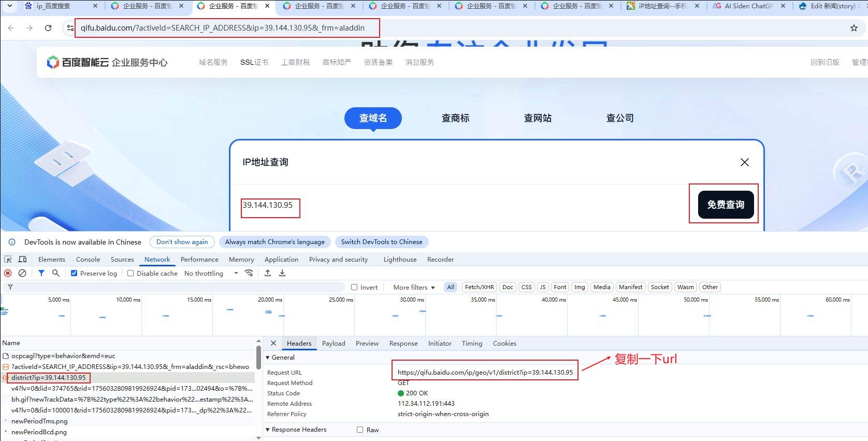
Task: Switch to Timing tab in details
Action: coord(472,344)
